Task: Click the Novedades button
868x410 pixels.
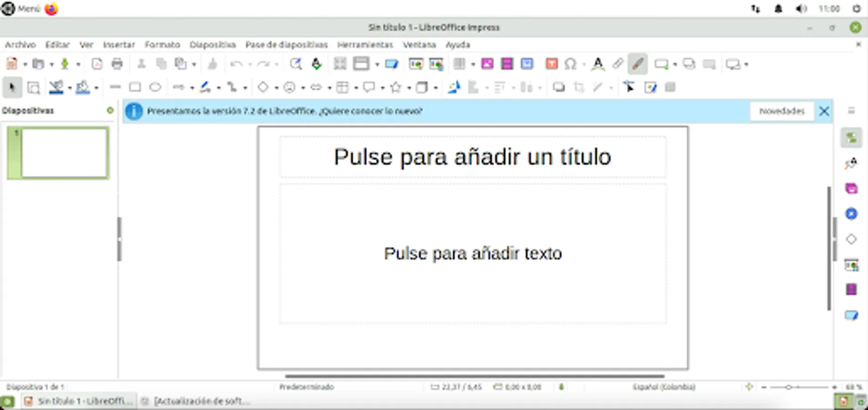Action: 782,111
